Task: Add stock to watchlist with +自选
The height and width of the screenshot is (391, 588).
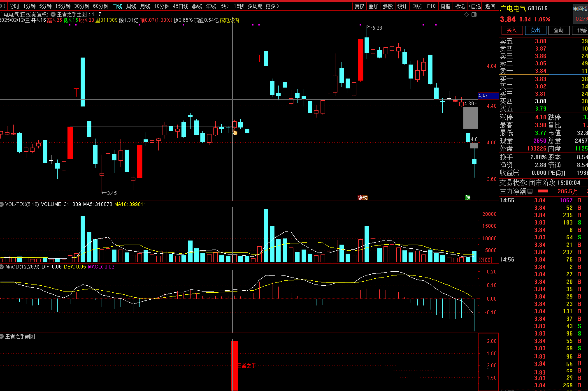Action: pyautogui.click(x=474, y=6)
